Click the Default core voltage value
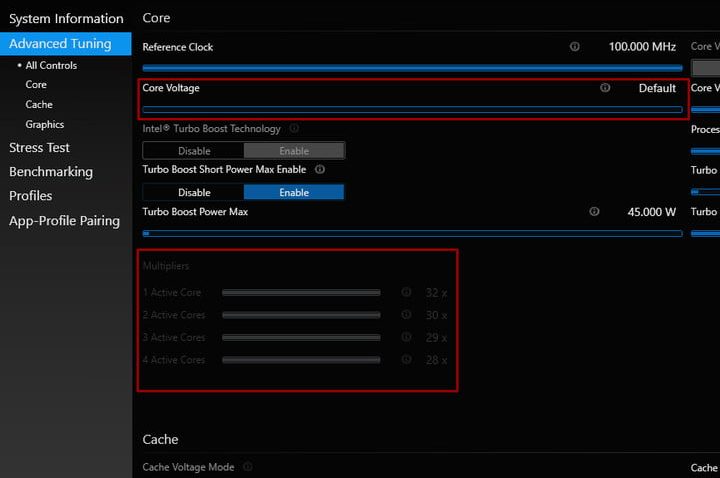 point(657,88)
